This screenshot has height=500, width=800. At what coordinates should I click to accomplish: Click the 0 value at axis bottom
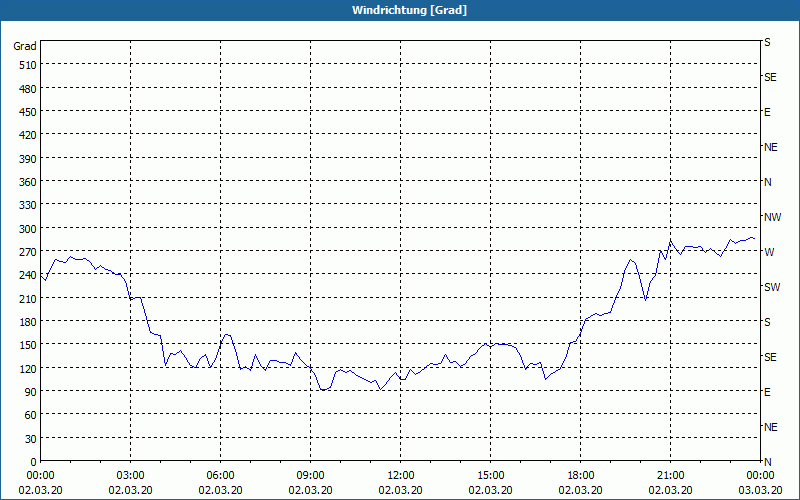(34, 462)
